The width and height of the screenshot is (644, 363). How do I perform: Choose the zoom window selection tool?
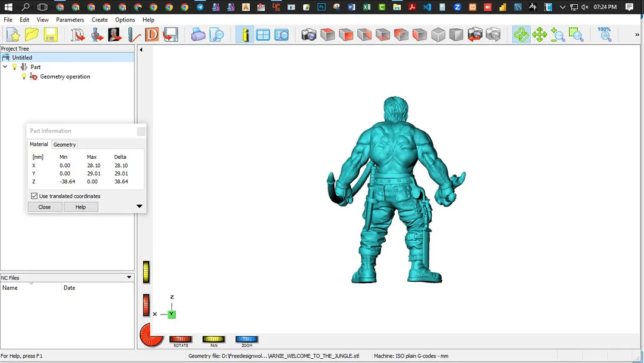576,35
